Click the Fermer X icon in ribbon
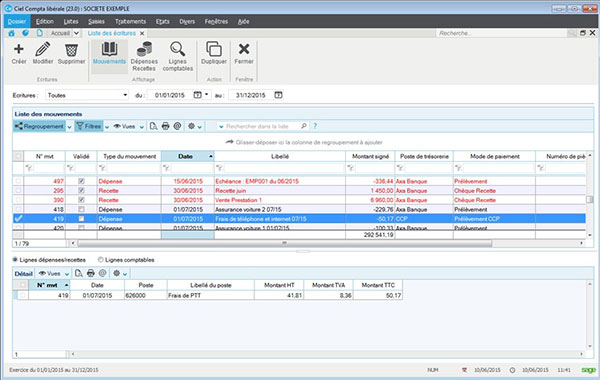Viewport: 600px width, 380px height. [244, 49]
